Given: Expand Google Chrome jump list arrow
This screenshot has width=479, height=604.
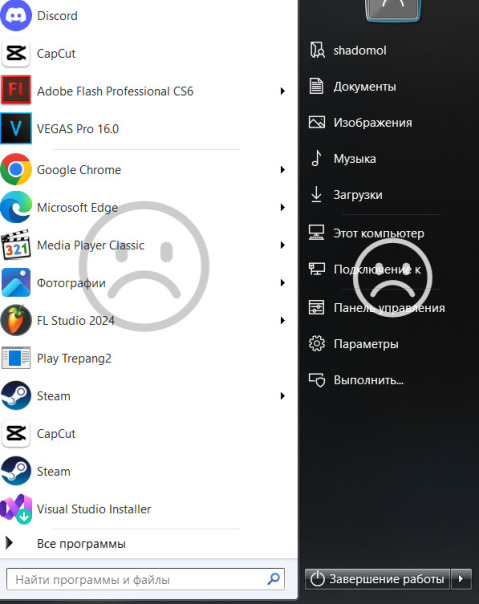Looking at the screenshot, I should point(282,169).
